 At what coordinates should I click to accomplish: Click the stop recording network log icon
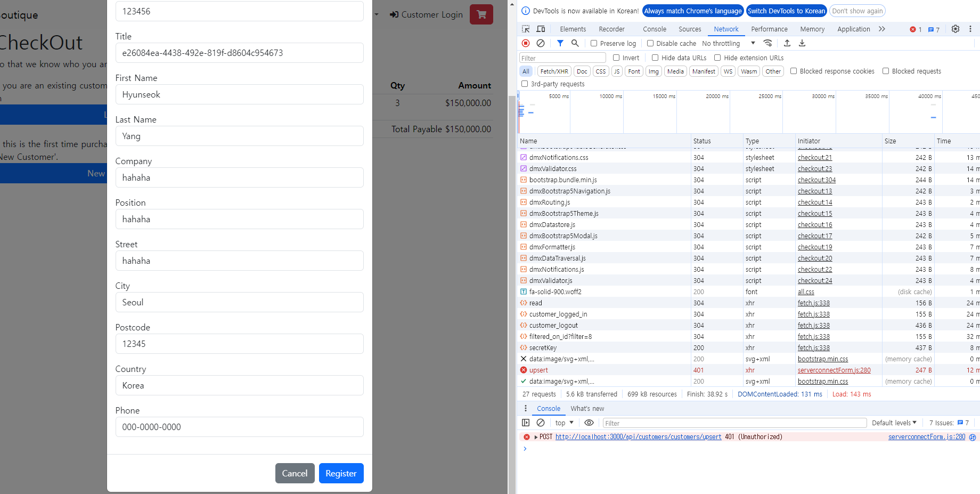(x=526, y=43)
